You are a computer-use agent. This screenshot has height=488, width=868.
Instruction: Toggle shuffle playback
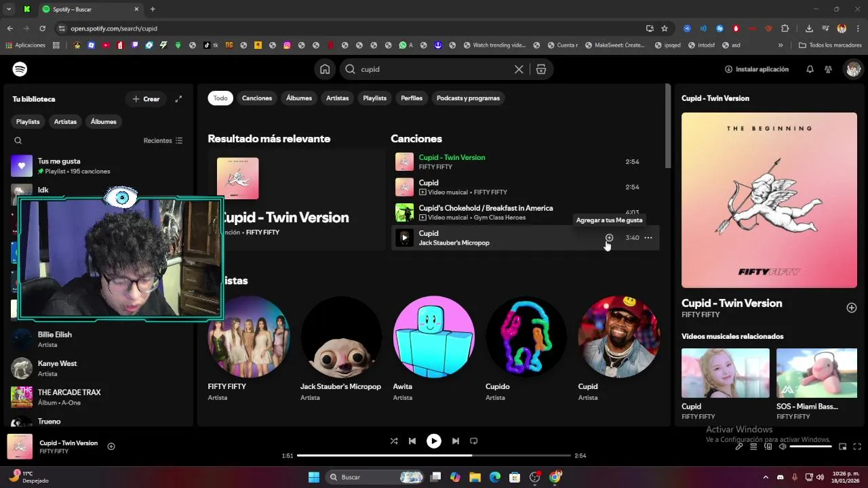(x=394, y=441)
